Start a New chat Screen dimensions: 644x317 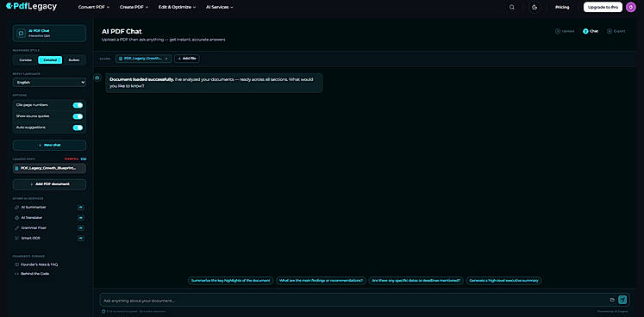pos(49,145)
